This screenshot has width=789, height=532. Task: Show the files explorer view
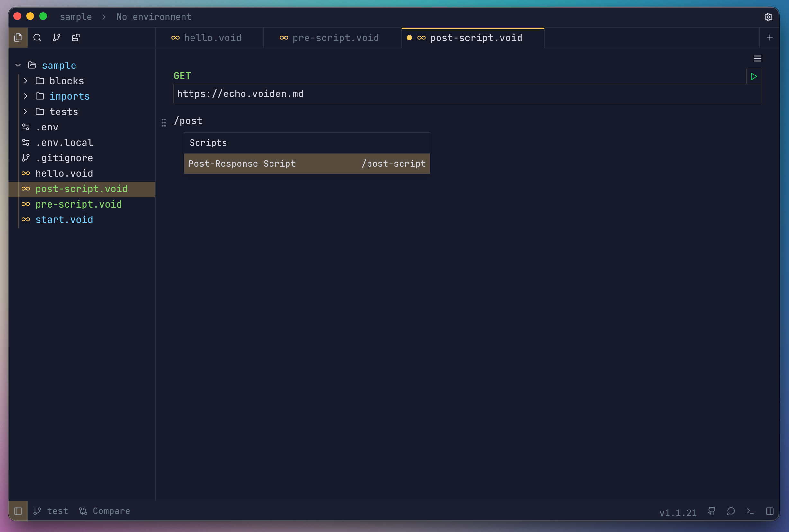pyautogui.click(x=18, y=38)
